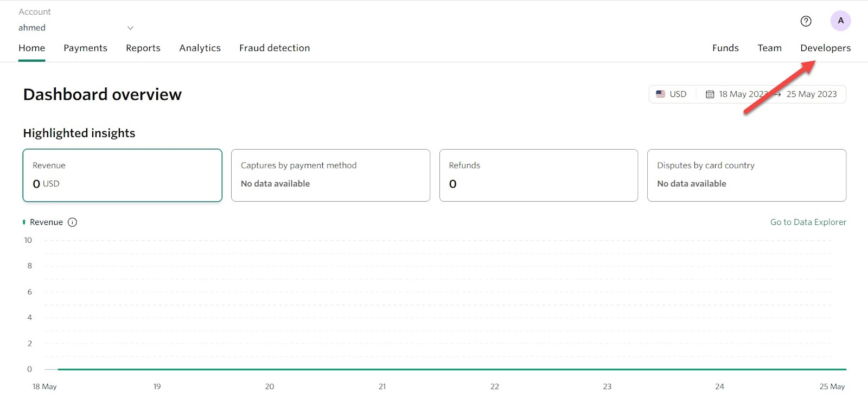Go to the Analytics tab
This screenshot has height=412, width=868.
pos(200,48)
